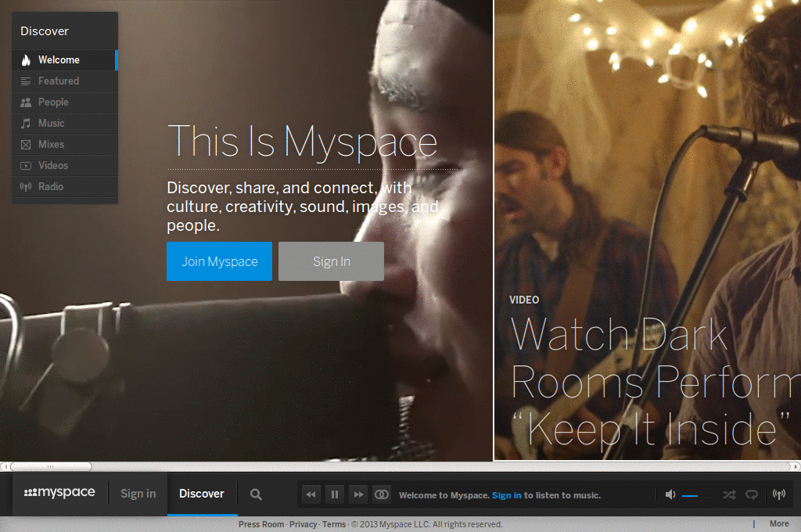Click the scrollbar right arrow
Viewport: 801px width, 532px height.
coord(796,466)
